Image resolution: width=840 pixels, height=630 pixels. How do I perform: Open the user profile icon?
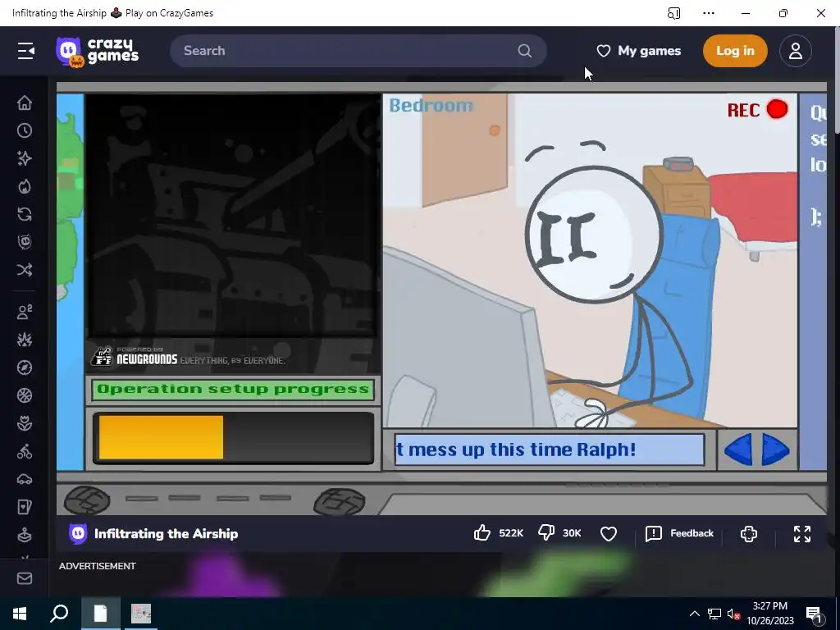coord(796,51)
